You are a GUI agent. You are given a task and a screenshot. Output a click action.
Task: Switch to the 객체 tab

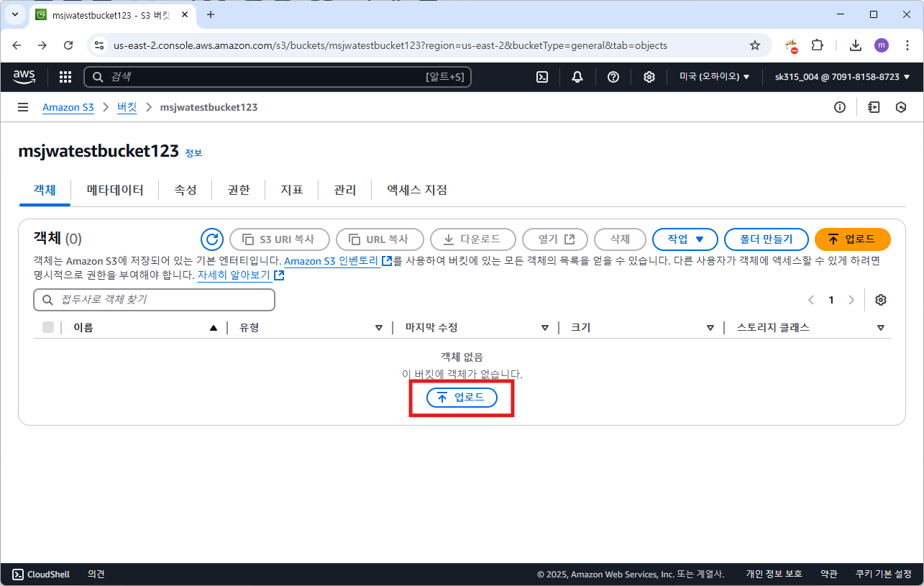[x=45, y=190]
